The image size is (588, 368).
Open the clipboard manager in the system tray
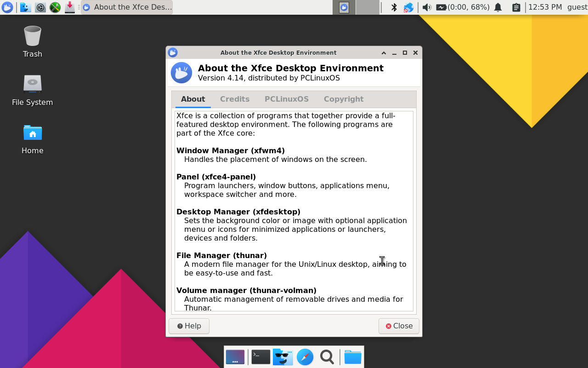(x=516, y=7)
